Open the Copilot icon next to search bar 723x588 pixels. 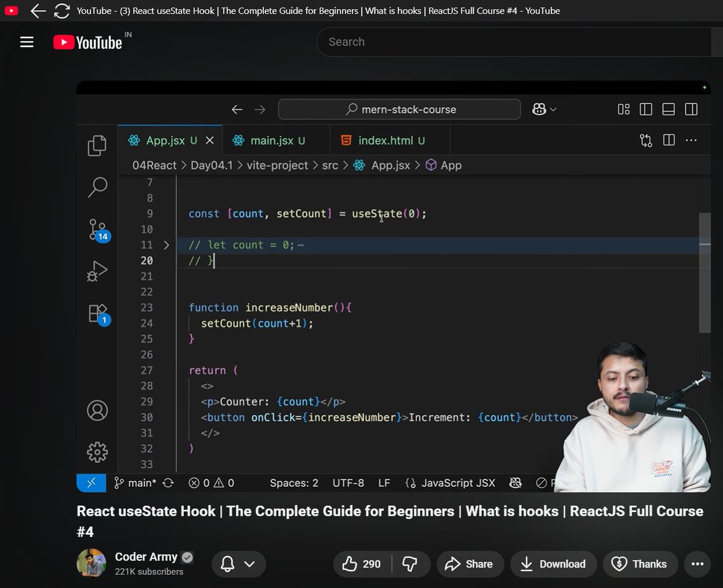(x=540, y=109)
